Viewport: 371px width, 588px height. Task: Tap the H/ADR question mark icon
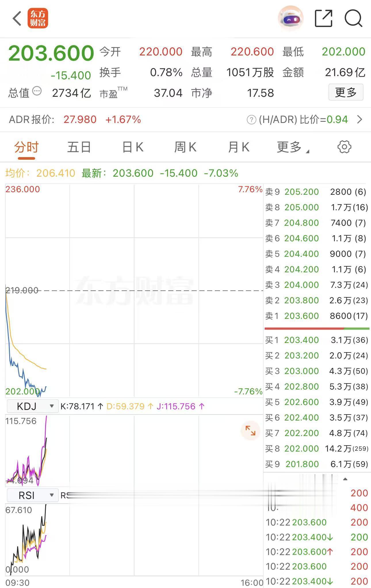pyautogui.click(x=251, y=119)
